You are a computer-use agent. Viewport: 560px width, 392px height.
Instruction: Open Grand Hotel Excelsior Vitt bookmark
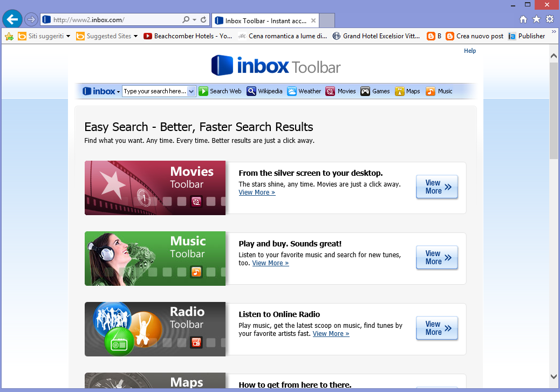pyautogui.click(x=377, y=36)
